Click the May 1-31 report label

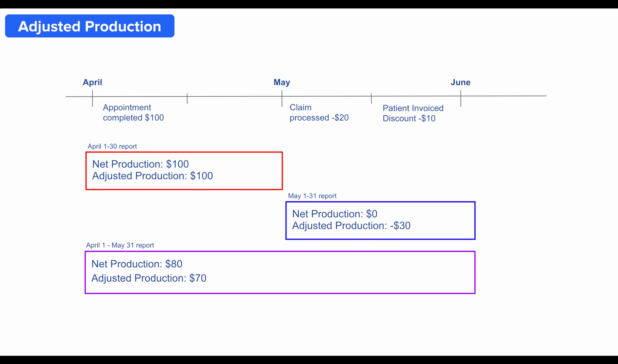(312, 196)
